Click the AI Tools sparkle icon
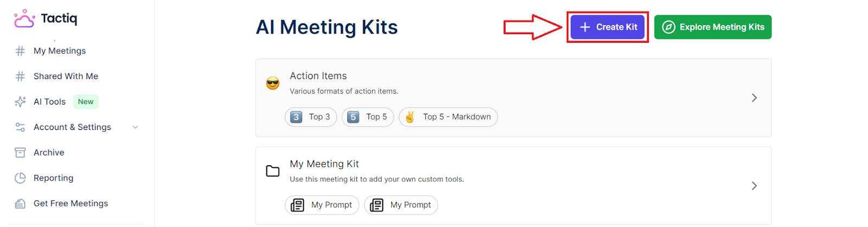 [20, 102]
